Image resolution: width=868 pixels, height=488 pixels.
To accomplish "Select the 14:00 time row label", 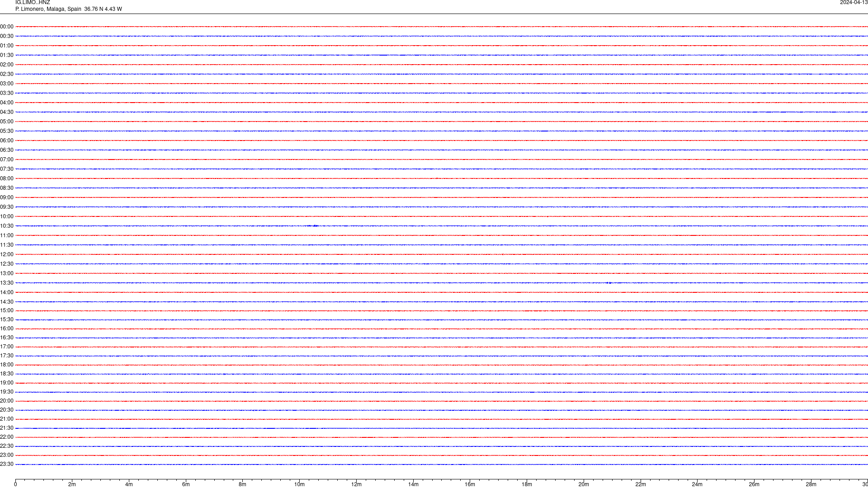I will pos(7,292).
